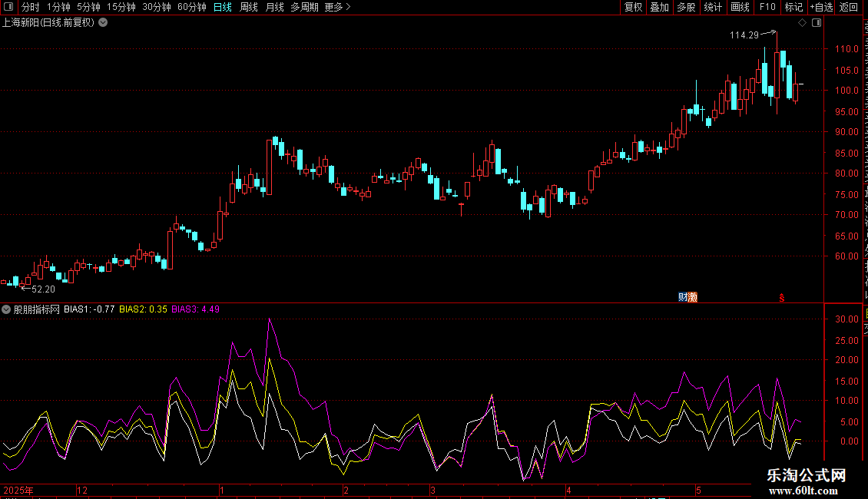Click the 60.00 price axis label
The width and height of the screenshot is (868, 499).
[x=847, y=256]
